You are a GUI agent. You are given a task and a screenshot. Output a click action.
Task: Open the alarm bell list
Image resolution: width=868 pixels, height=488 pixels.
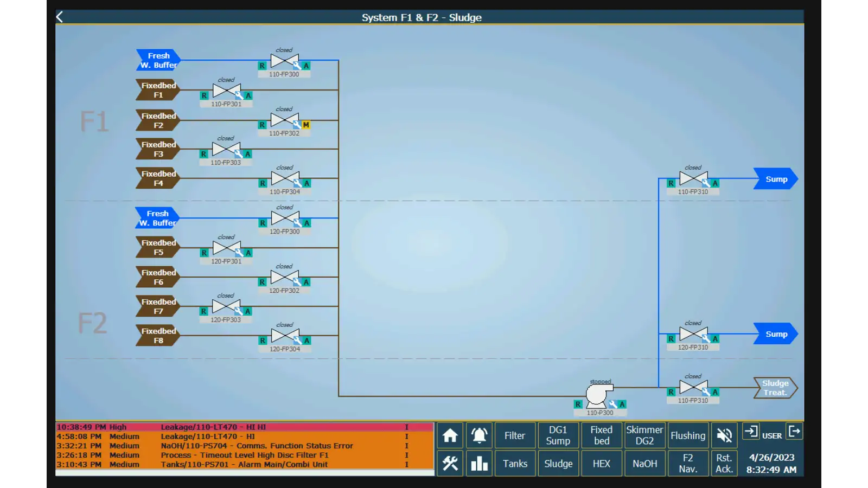coord(479,435)
